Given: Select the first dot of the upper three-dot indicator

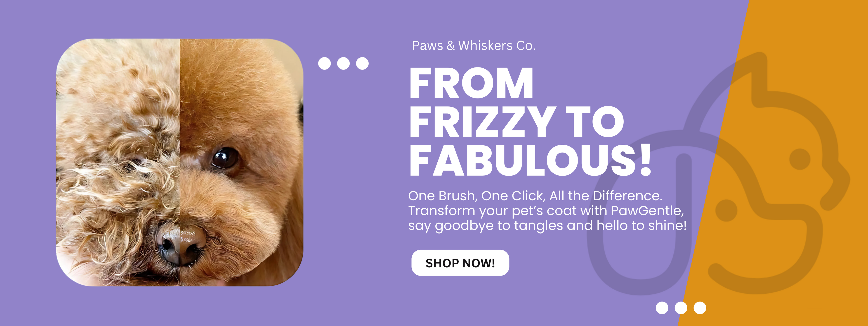Looking at the screenshot, I should [x=325, y=63].
